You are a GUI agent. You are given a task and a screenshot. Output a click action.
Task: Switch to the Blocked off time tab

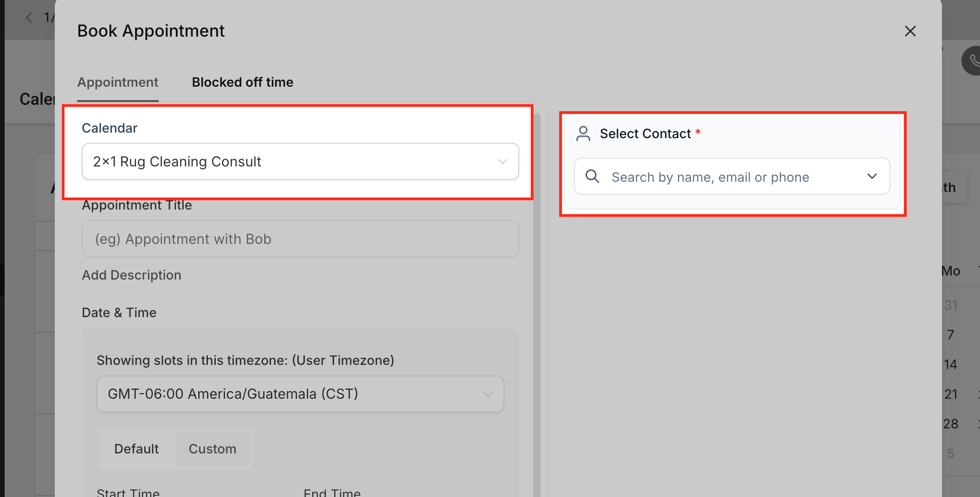tap(242, 83)
